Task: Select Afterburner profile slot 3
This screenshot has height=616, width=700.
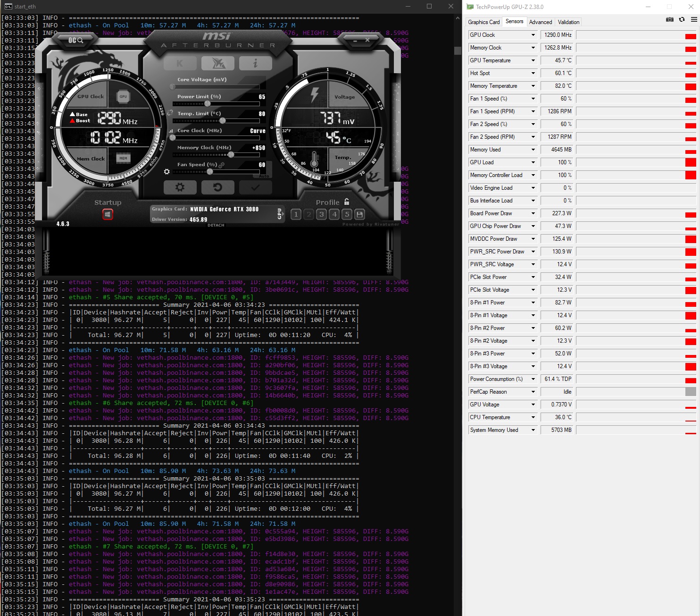Action: tap(322, 214)
